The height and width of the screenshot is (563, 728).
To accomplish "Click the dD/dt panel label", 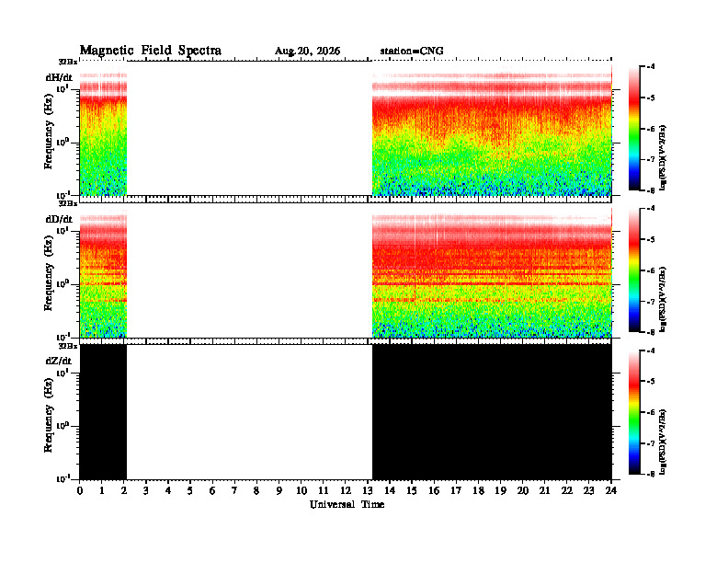I will [59, 219].
